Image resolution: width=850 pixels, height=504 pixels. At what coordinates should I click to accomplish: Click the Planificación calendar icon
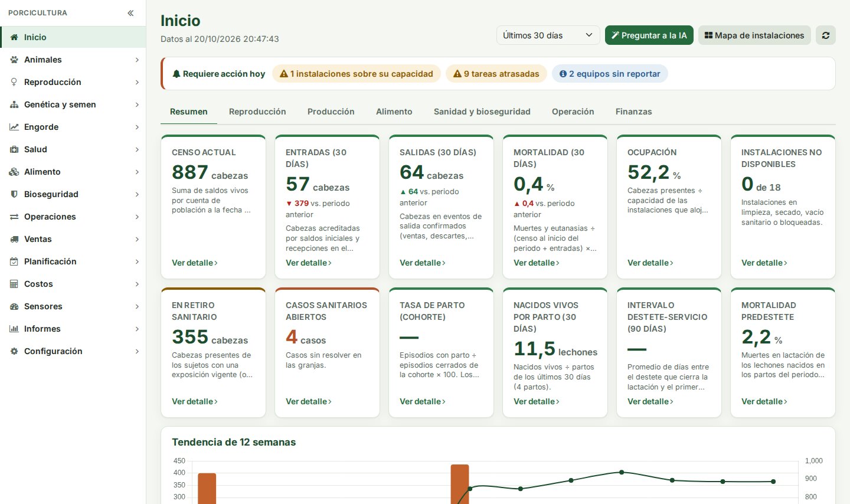(14, 261)
